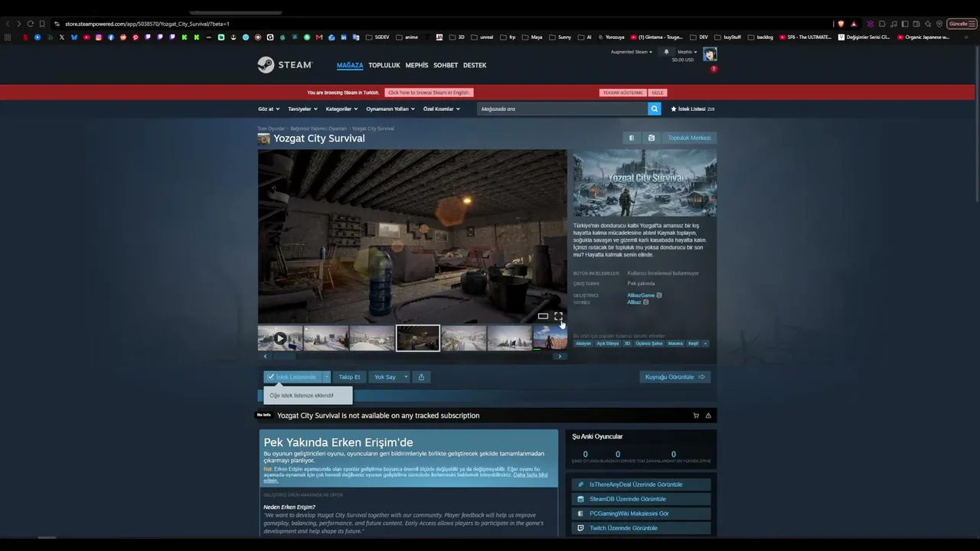
Task: Click the icon button left of the database icon
Action: pos(631,138)
